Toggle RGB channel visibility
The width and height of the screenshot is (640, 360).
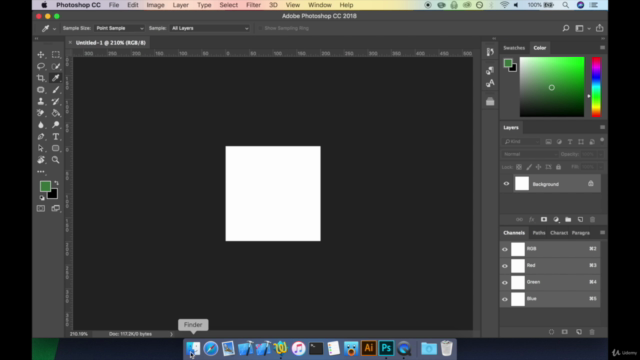(505, 249)
